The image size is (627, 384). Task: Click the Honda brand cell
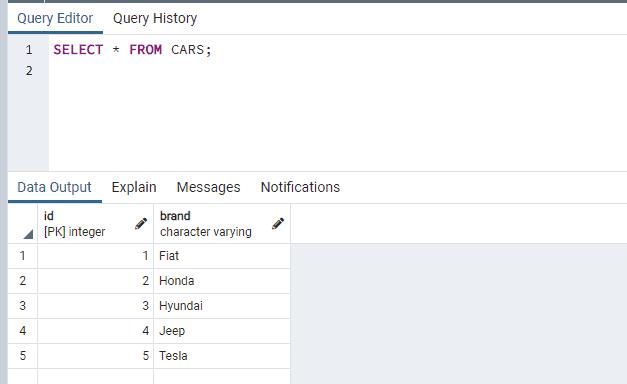[222, 281]
